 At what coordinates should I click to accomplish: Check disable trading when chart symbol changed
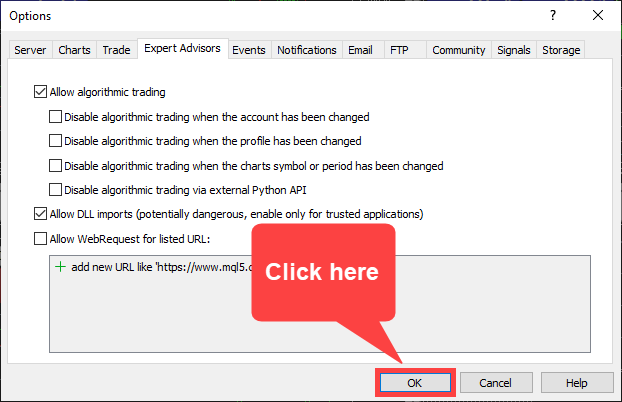56,165
